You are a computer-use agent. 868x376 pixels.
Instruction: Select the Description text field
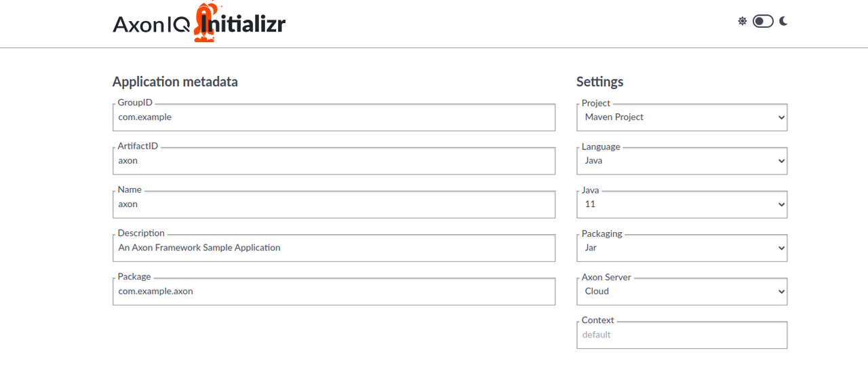[x=334, y=248]
